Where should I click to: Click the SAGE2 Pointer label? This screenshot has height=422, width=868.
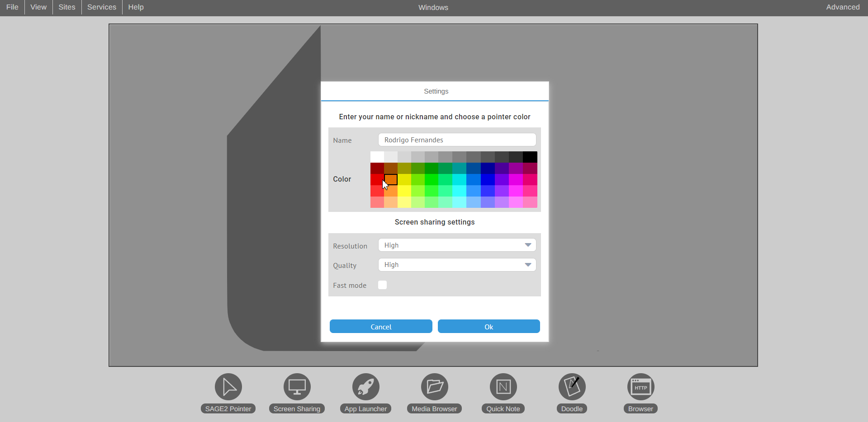(228, 408)
